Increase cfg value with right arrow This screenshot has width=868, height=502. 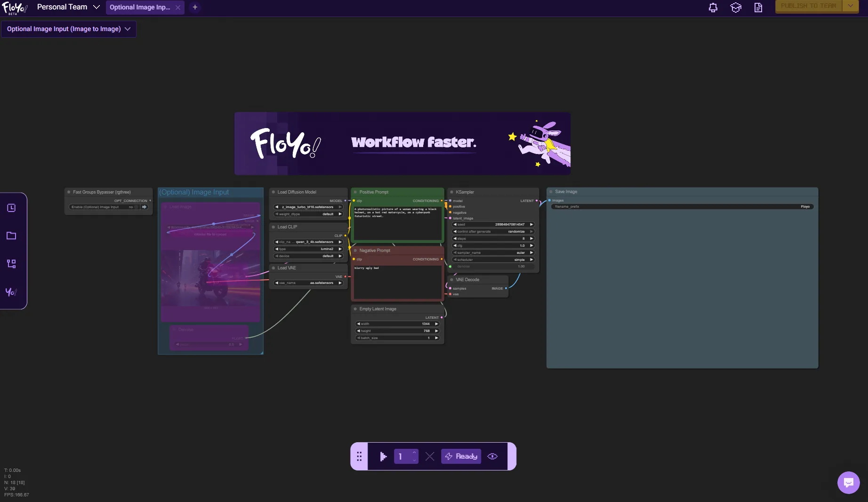point(531,246)
